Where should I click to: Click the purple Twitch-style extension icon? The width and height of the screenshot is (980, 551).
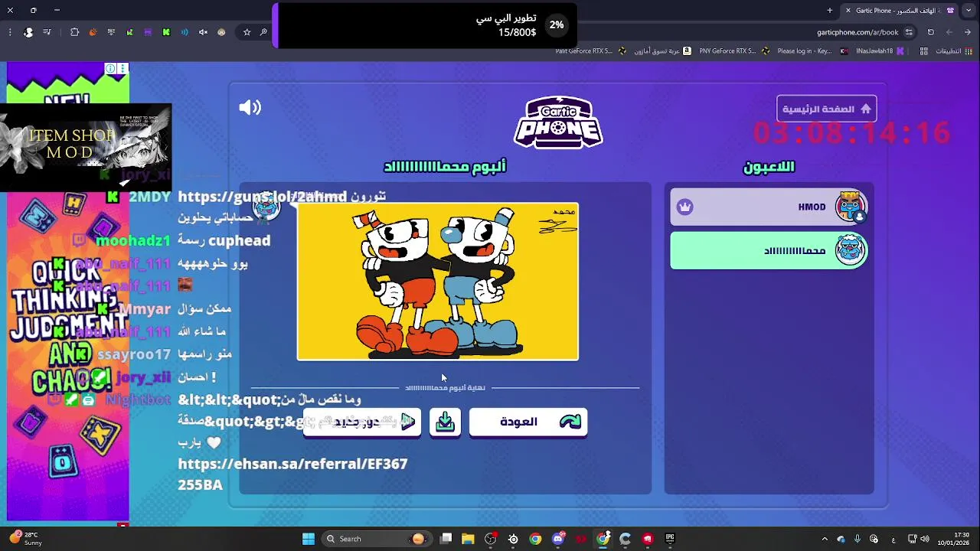pos(148,32)
